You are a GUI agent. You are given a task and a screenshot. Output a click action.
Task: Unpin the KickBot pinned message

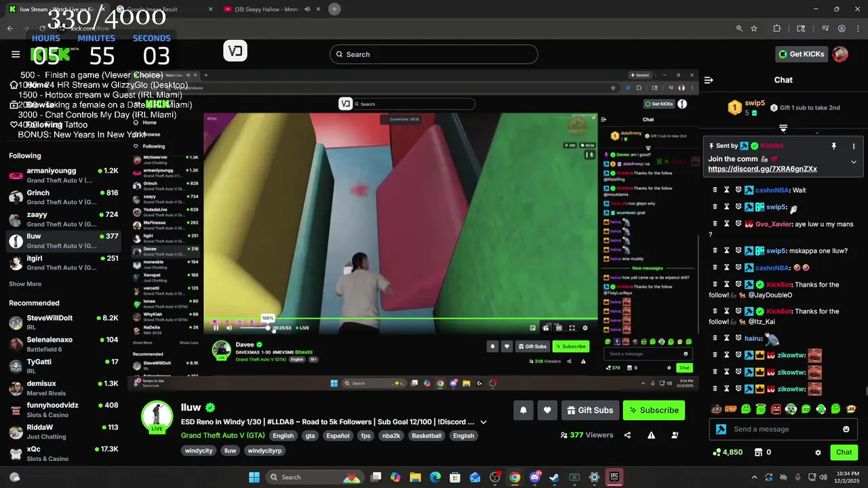pyautogui.click(x=833, y=146)
